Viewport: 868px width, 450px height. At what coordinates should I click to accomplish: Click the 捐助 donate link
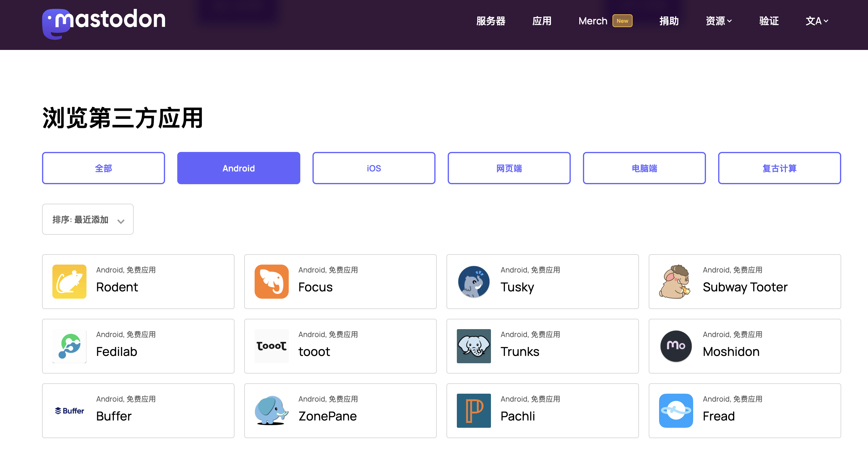[669, 21]
